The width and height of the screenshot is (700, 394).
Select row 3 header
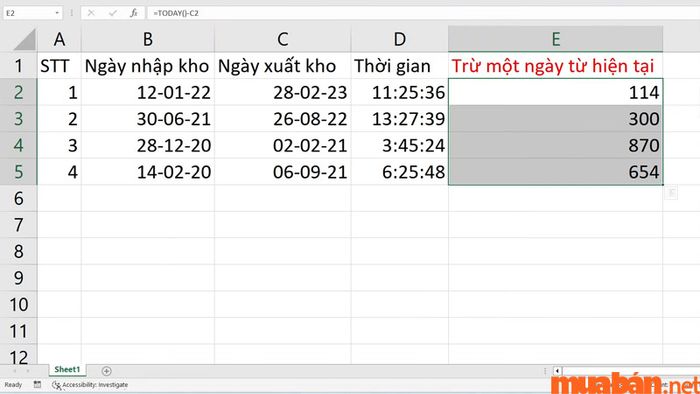(18, 119)
